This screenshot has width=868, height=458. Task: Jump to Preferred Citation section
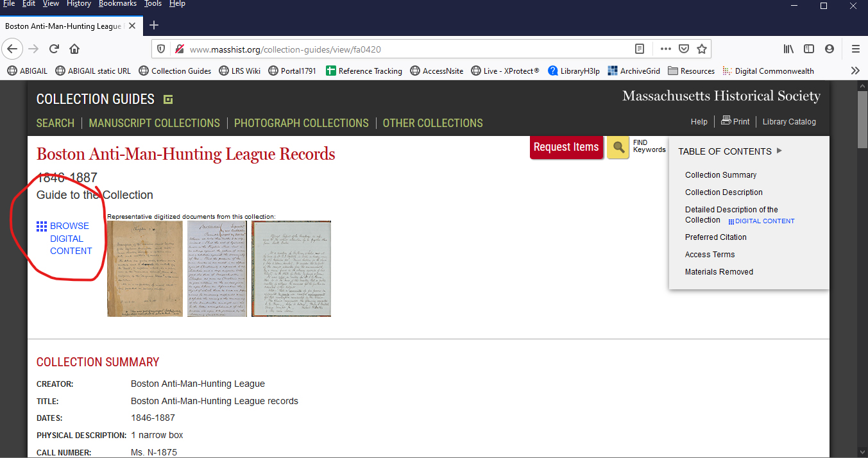(x=715, y=237)
